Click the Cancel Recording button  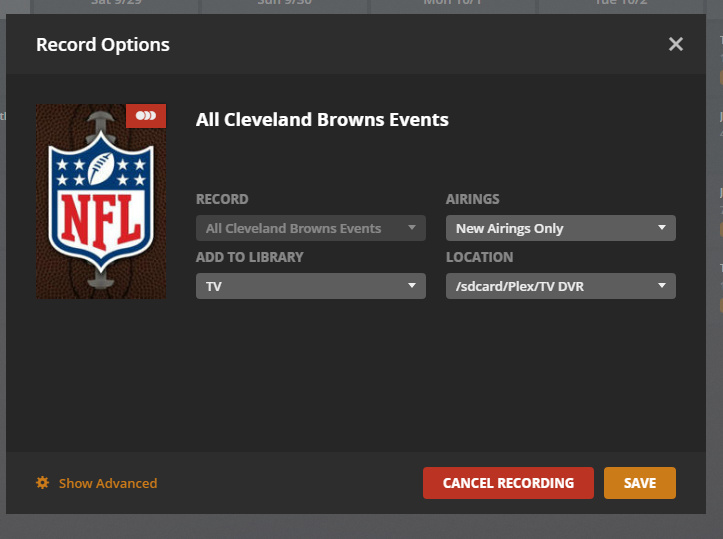tap(508, 483)
